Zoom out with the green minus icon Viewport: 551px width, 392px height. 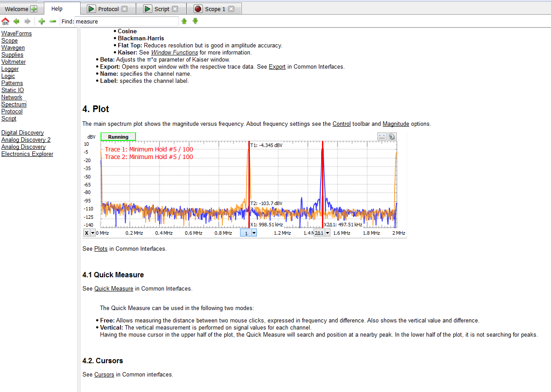point(53,21)
